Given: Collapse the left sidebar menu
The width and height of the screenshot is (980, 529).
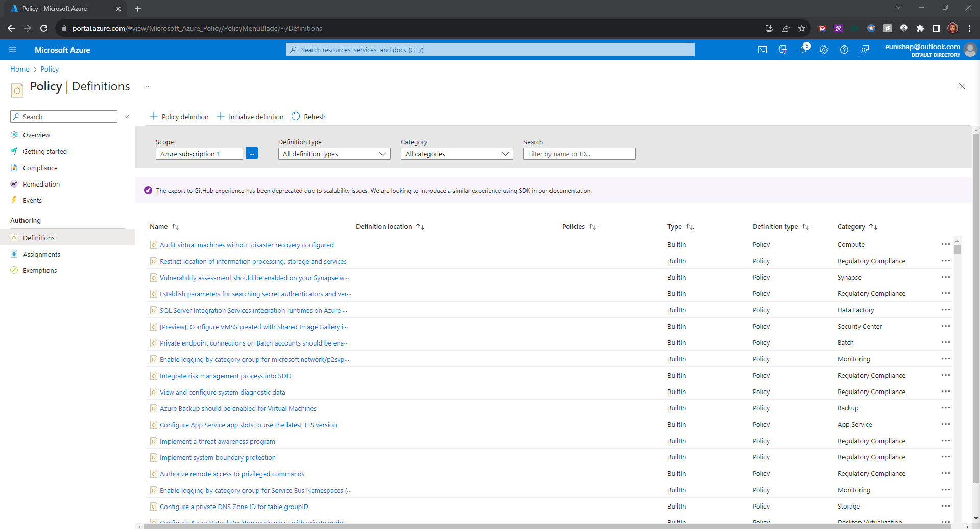Looking at the screenshot, I should [x=127, y=117].
